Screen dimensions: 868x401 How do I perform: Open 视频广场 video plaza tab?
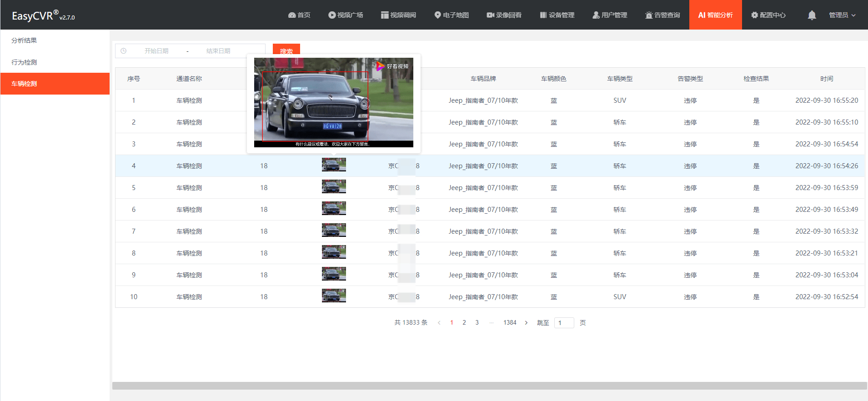coord(346,15)
